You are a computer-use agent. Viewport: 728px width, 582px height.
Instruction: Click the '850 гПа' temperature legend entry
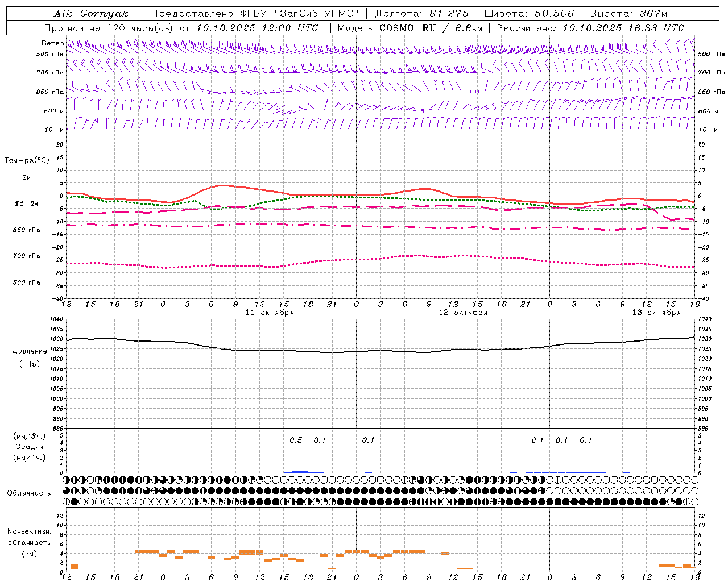(27, 230)
